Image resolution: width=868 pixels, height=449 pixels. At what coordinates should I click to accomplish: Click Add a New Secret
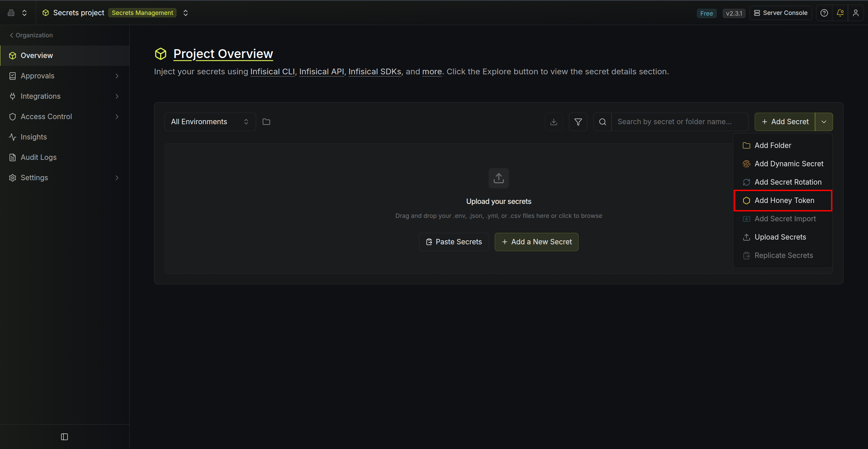pyautogui.click(x=536, y=242)
